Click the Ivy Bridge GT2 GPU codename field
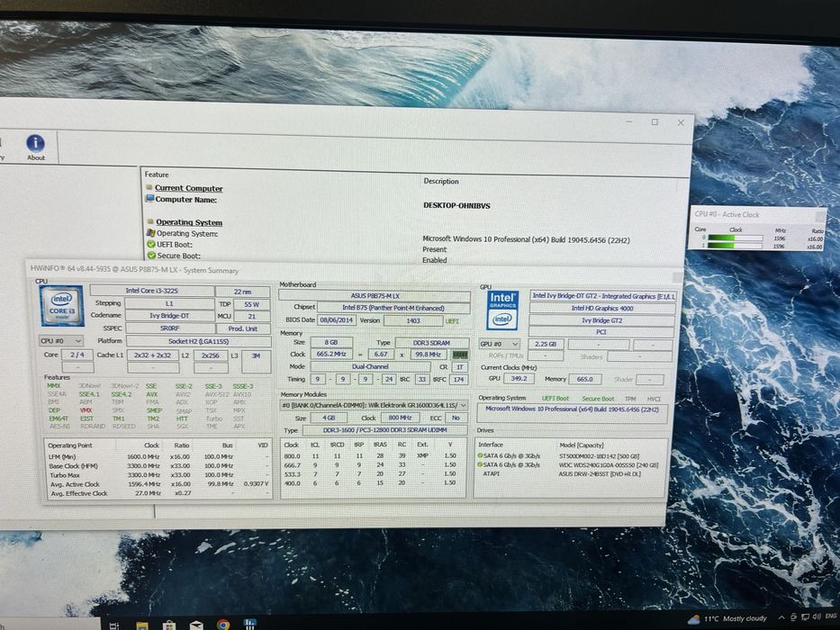Image resolution: width=840 pixels, height=630 pixels. tap(601, 320)
